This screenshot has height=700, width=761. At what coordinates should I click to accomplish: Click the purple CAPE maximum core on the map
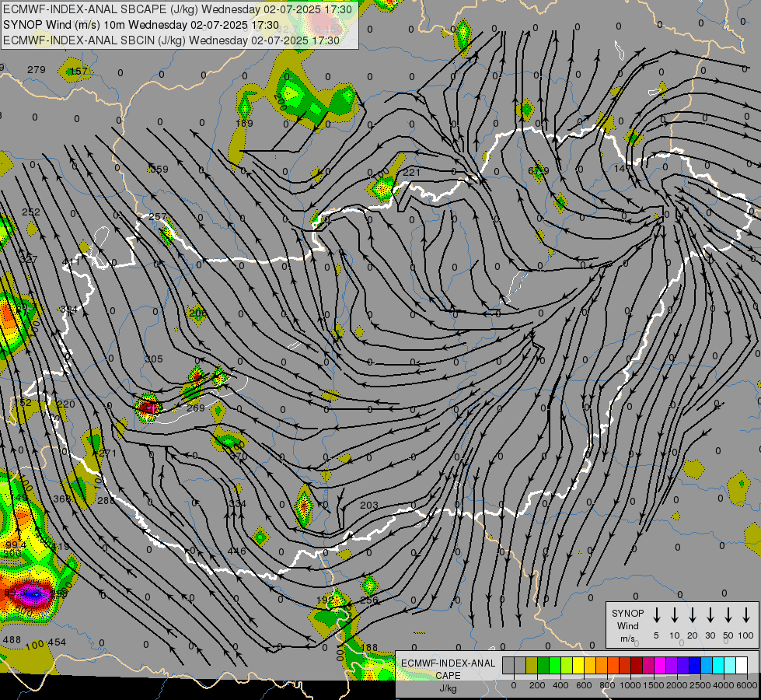click(x=34, y=593)
